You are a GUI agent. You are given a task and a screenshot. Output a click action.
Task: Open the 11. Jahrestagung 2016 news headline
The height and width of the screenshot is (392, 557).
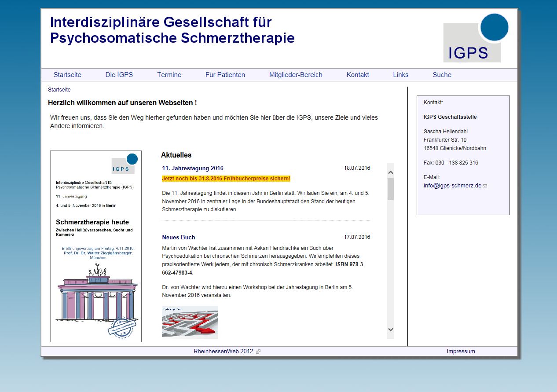tap(192, 168)
